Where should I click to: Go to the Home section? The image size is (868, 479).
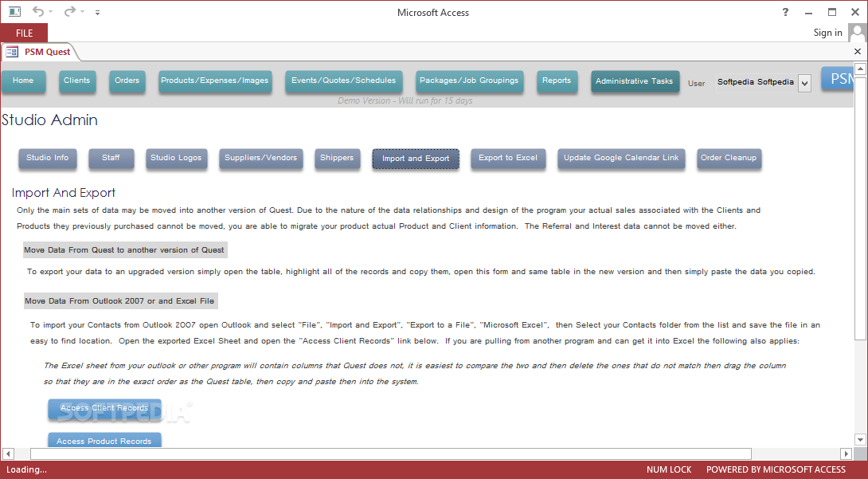(23, 80)
